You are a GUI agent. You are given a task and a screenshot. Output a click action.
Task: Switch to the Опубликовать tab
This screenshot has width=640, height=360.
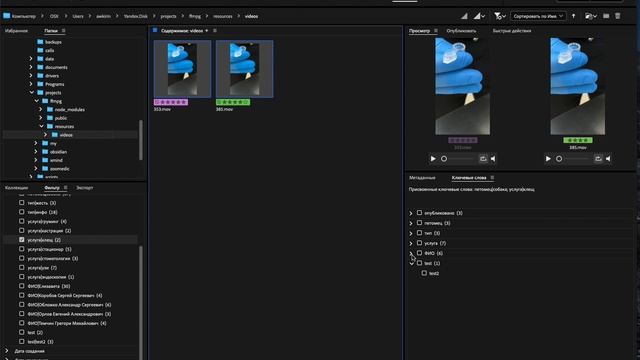461,31
